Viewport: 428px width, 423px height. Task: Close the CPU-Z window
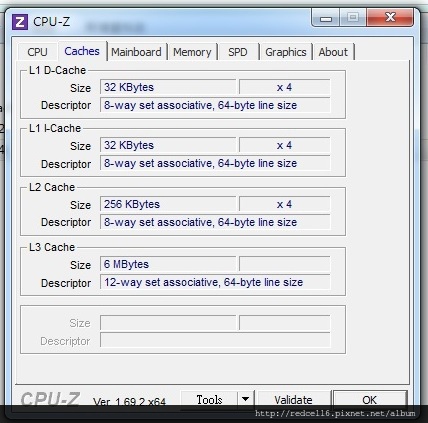click(390, 18)
